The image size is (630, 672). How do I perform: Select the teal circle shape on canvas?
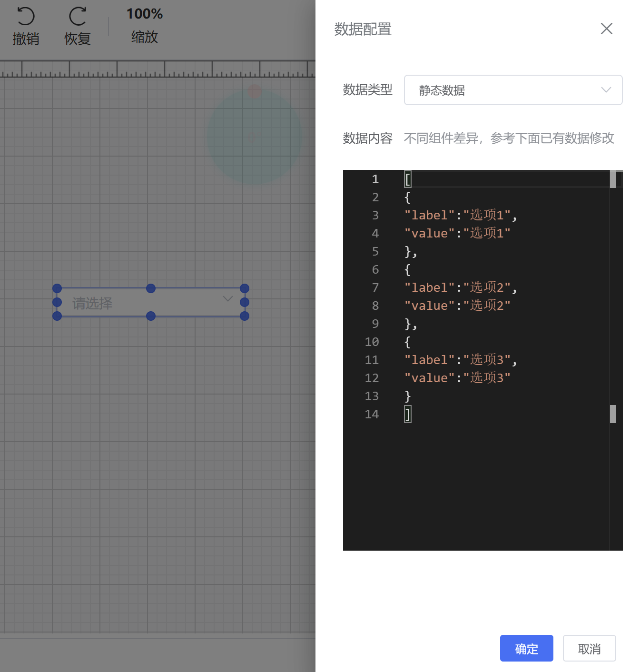254,143
